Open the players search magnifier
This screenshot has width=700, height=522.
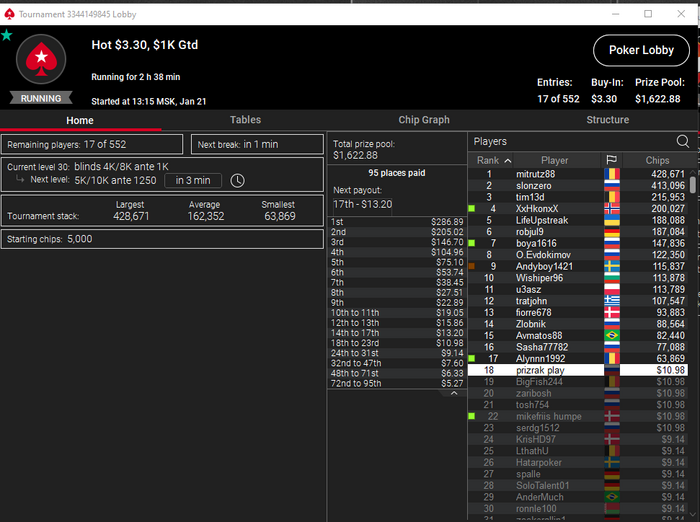pos(683,142)
